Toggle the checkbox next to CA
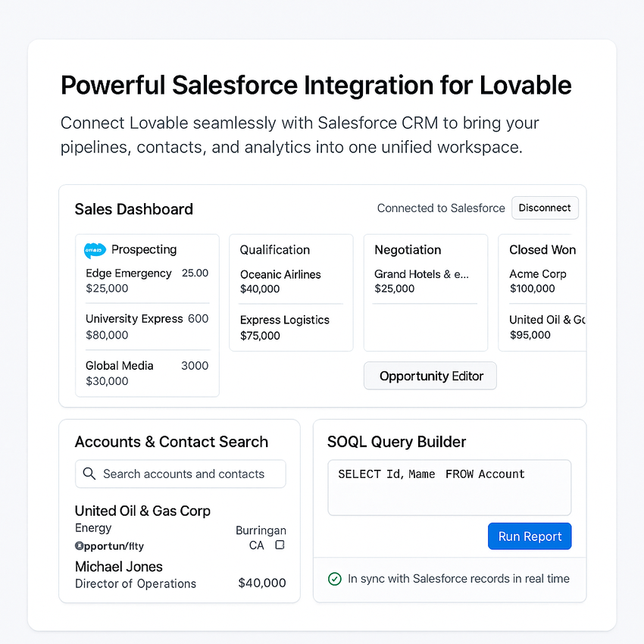 click(280, 545)
